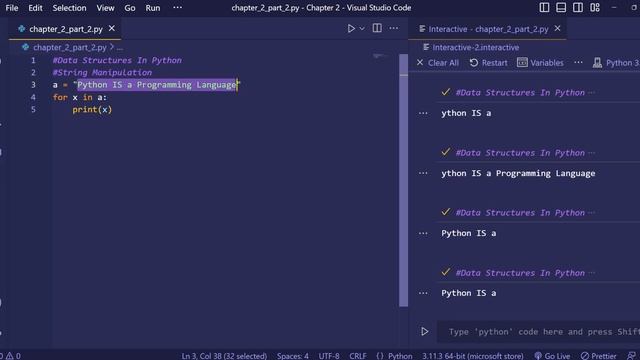Open the Variables viewer
The height and width of the screenshot is (360, 640).
(x=540, y=63)
